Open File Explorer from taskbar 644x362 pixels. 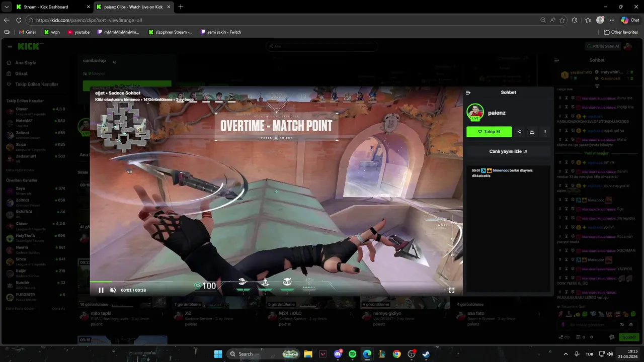308,354
